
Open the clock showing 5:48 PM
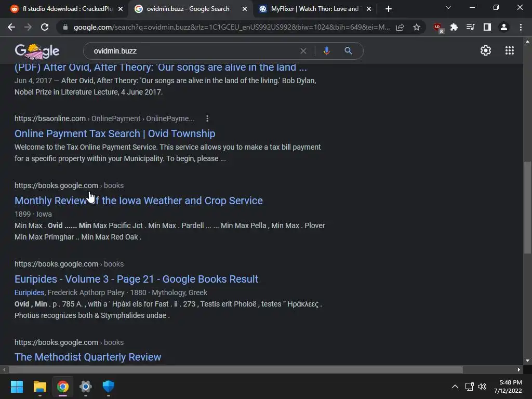pos(508,387)
